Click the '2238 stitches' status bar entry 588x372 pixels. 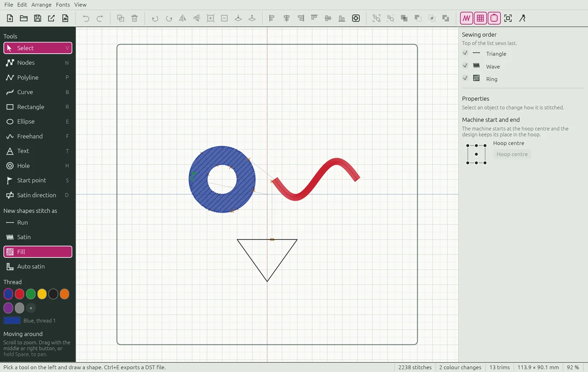pos(415,367)
